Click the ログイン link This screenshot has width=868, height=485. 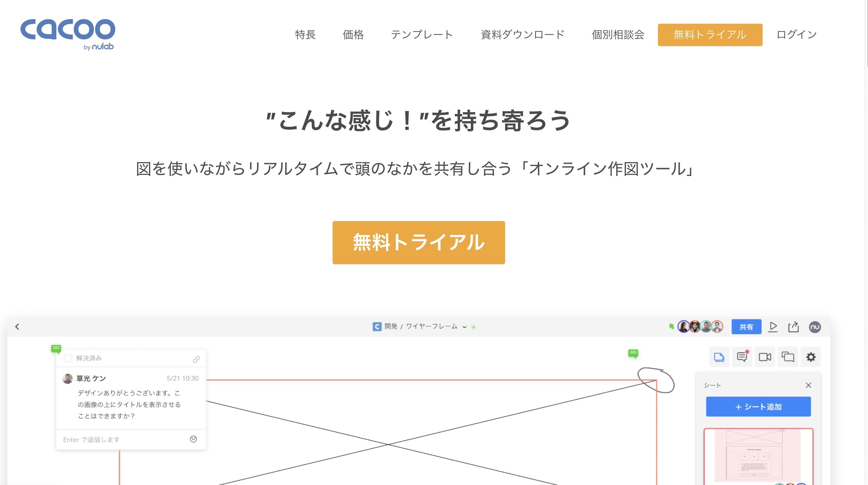pyautogui.click(x=797, y=34)
